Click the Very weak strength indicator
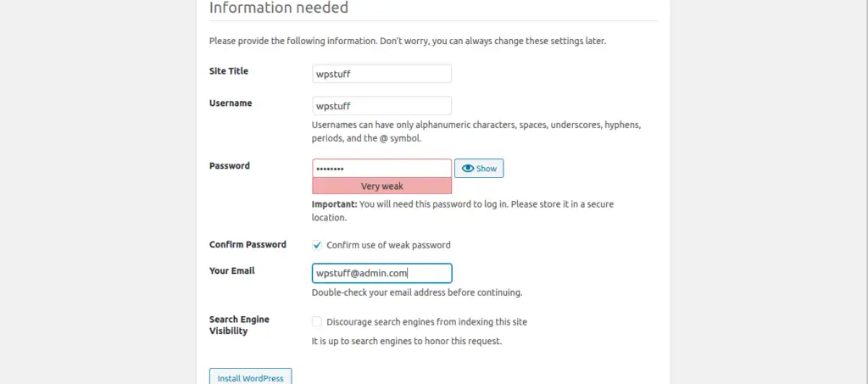Image resolution: width=868 pixels, height=384 pixels. click(x=382, y=186)
